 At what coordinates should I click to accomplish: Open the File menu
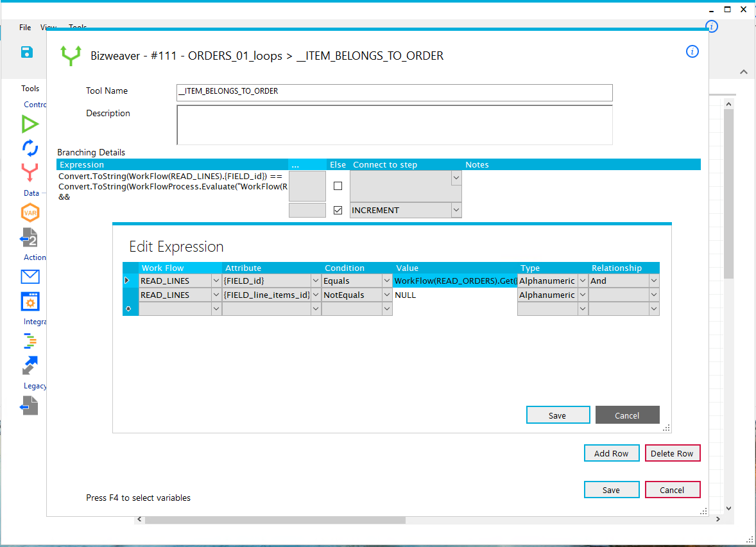[x=25, y=28]
